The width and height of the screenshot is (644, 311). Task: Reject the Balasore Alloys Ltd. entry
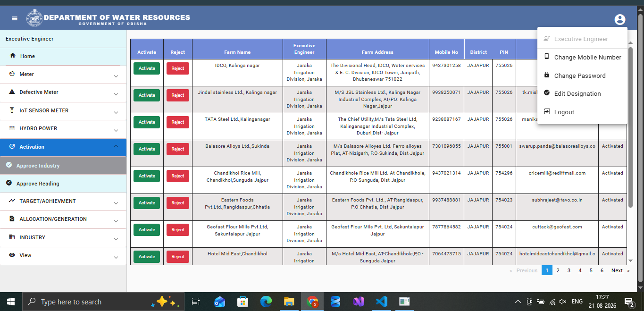(x=178, y=149)
